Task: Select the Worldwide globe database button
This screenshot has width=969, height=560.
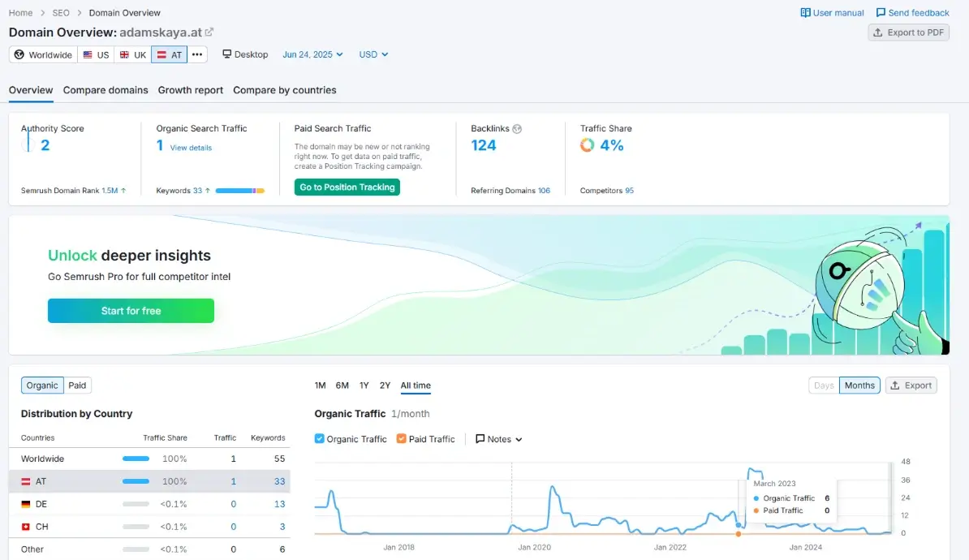Action: (43, 54)
